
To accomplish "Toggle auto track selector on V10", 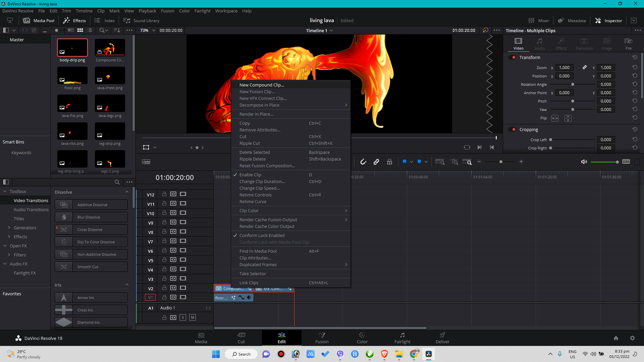I will tap(173, 213).
